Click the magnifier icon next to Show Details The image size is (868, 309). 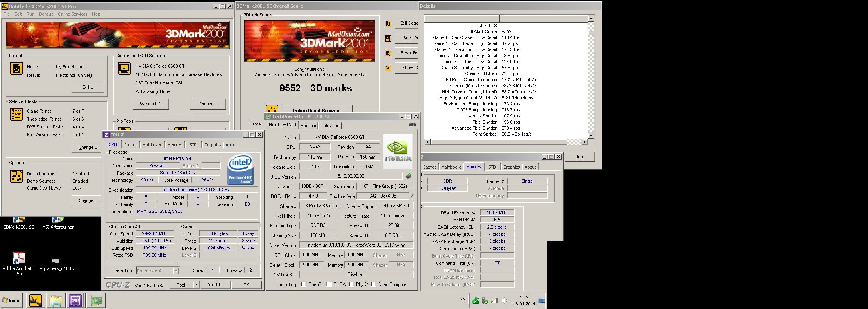pyautogui.click(x=388, y=68)
